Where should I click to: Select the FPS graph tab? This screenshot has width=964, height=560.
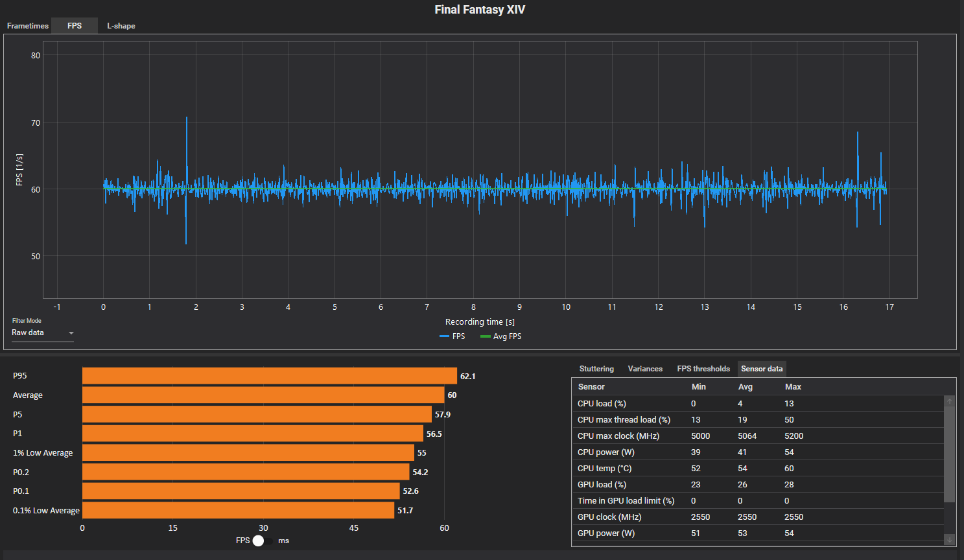pyautogui.click(x=75, y=26)
